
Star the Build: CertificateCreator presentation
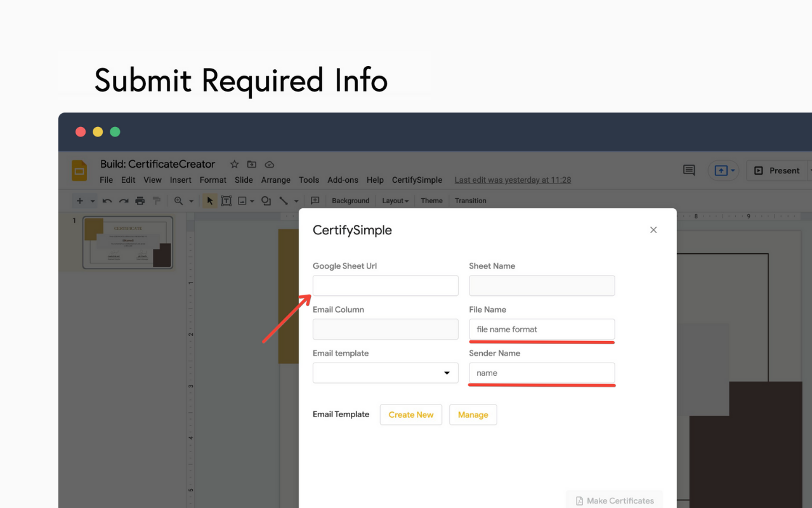(x=234, y=164)
